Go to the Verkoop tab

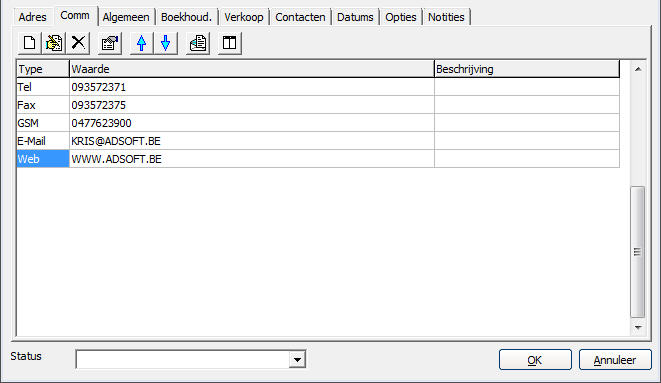click(x=244, y=17)
